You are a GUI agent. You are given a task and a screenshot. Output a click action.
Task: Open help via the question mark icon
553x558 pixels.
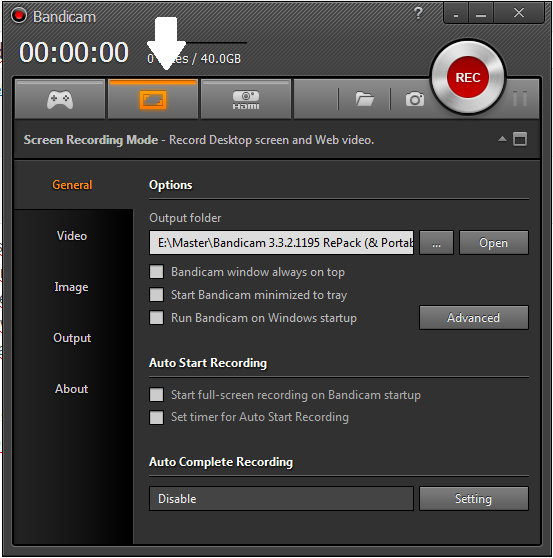pos(418,14)
